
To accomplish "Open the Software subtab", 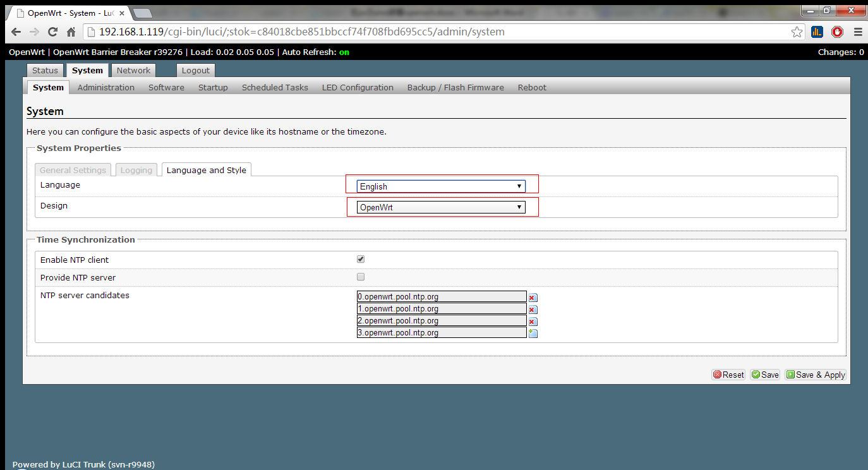I will (166, 87).
